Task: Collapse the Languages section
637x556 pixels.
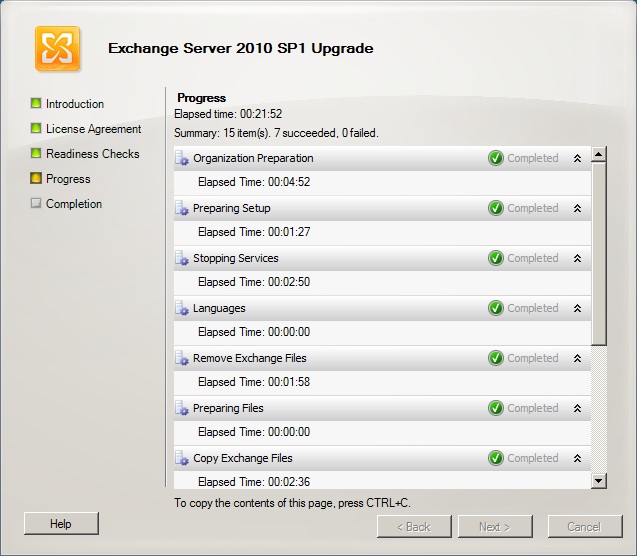Action: click(576, 308)
